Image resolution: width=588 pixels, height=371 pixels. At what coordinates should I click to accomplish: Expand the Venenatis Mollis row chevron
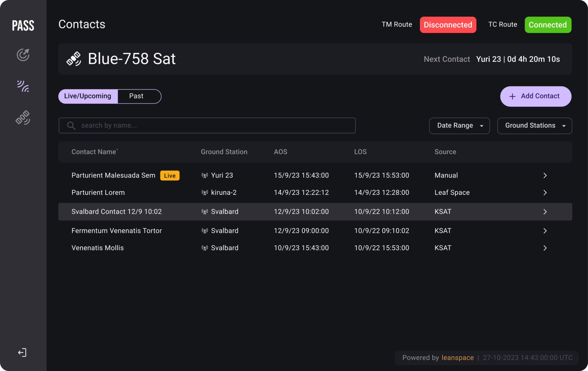545,248
